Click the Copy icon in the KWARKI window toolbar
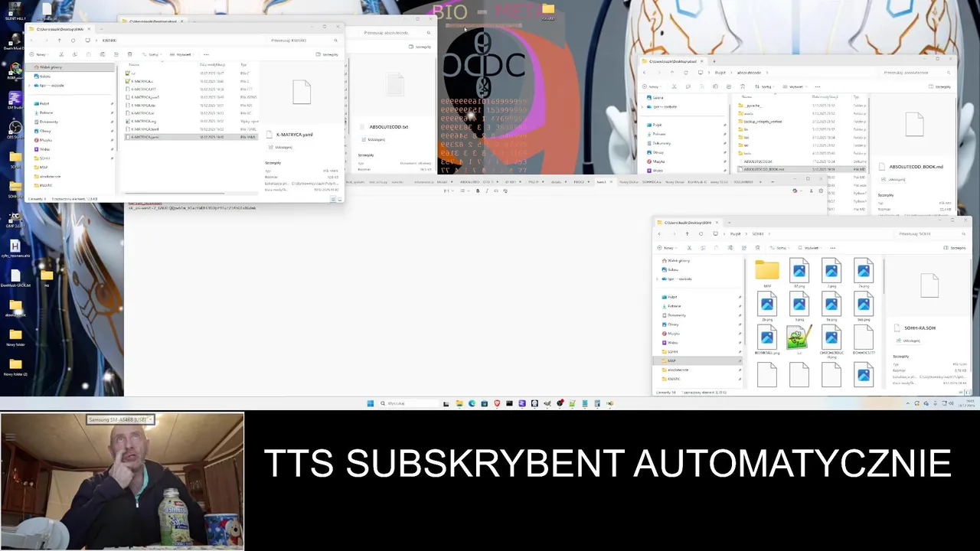 [x=75, y=54]
